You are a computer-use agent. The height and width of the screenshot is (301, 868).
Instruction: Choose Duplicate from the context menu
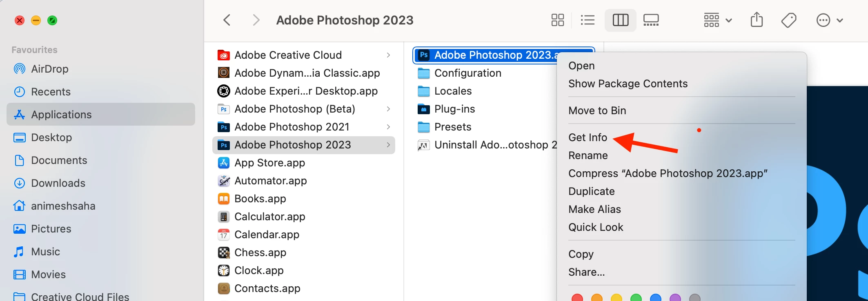click(x=591, y=191)
